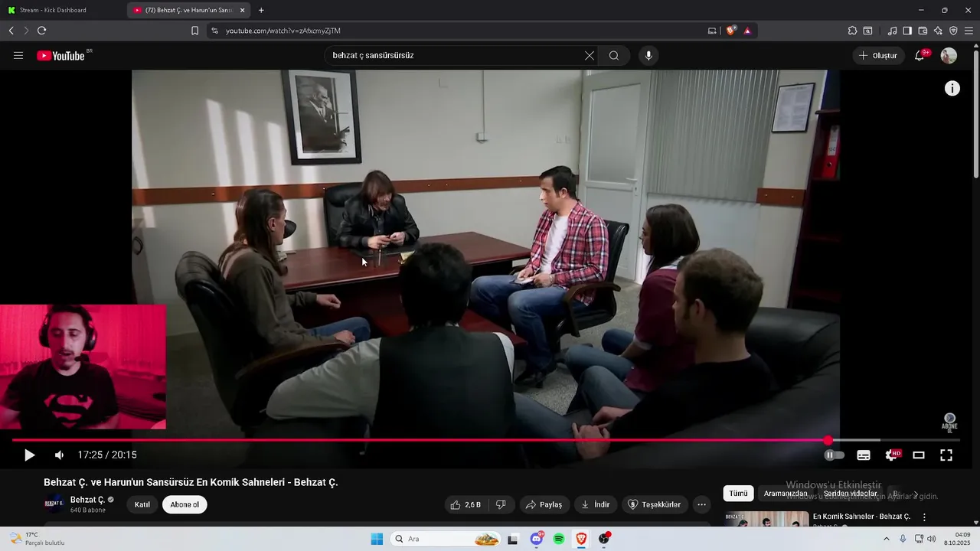Click the Oluştur create button
Screen dimensions: 980x551
pos(878,56)
